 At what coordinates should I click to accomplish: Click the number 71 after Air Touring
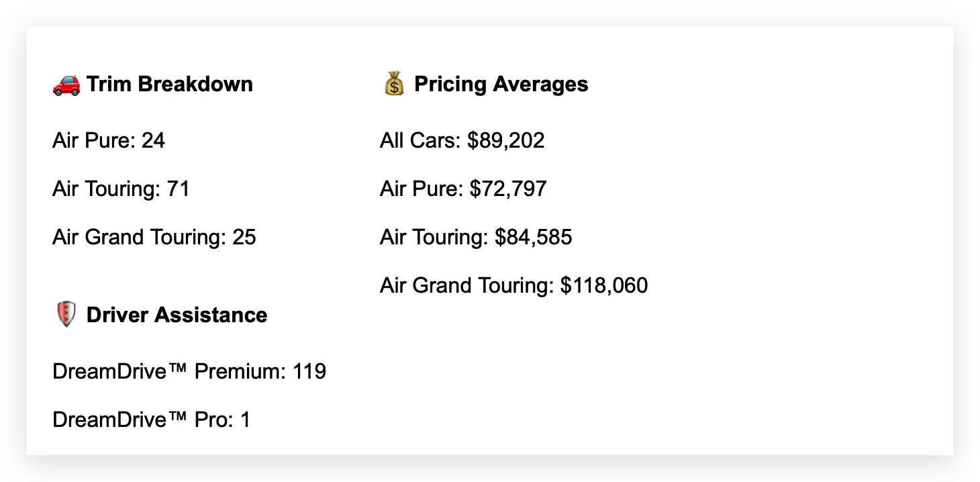pos(179,189)
